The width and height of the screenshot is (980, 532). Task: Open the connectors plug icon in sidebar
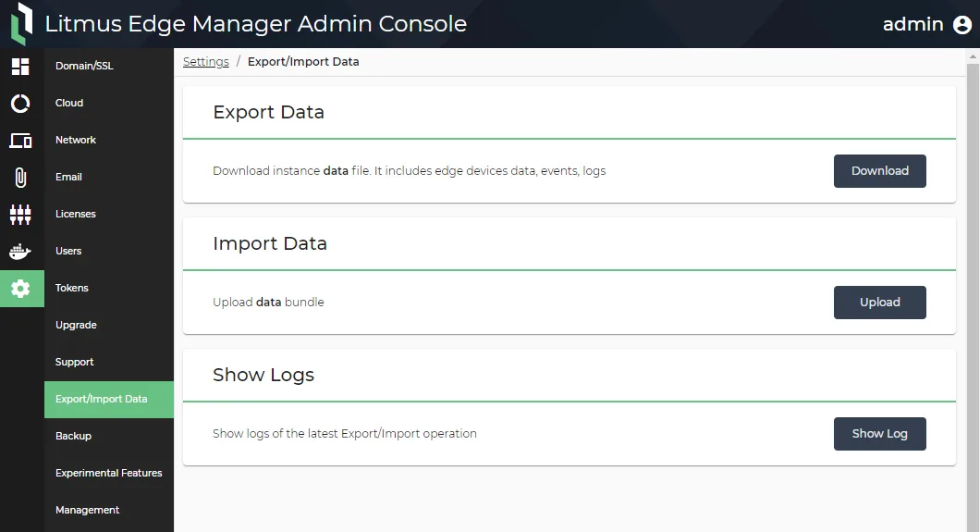coord(20,215)
